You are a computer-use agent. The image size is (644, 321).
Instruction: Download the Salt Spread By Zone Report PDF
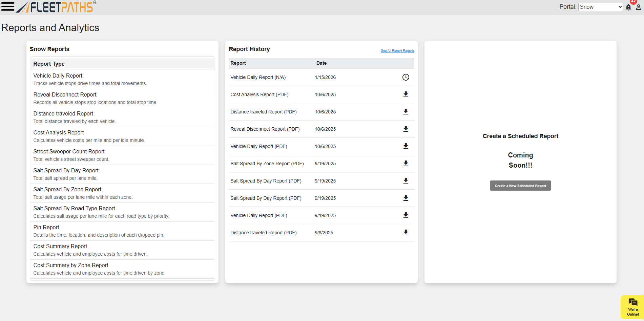[406, 164]
